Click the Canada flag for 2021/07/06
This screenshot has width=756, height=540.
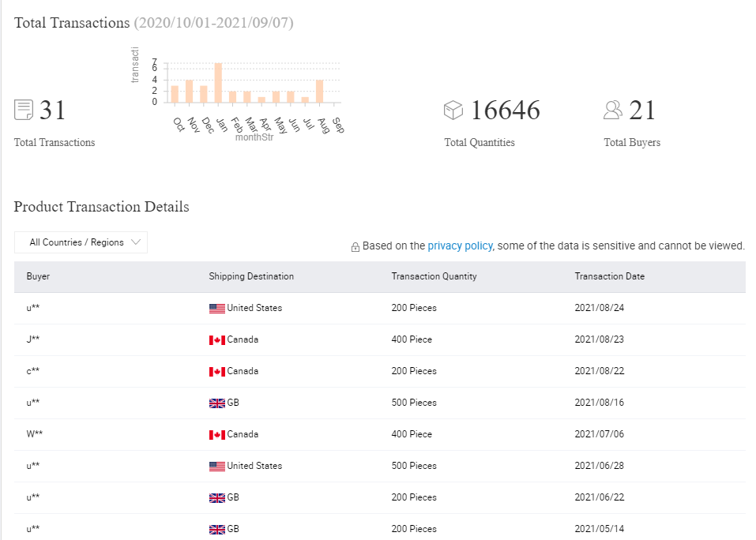coord(217,435)
